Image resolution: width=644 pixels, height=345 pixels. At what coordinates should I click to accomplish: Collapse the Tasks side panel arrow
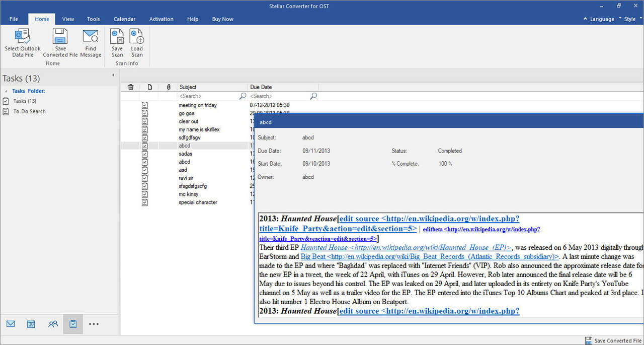(x=113, y=76)
